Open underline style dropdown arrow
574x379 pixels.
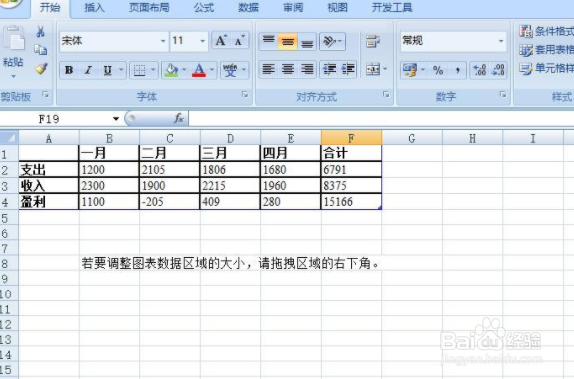click(121, 70)
